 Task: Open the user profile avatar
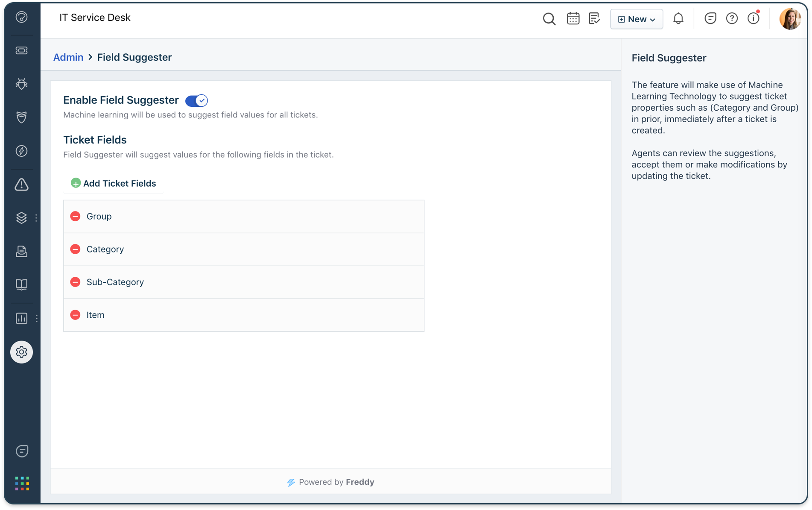(789, 19)
